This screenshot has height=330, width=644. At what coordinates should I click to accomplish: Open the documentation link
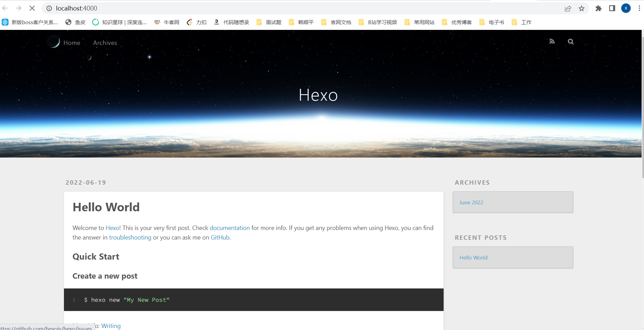[230, 228]
